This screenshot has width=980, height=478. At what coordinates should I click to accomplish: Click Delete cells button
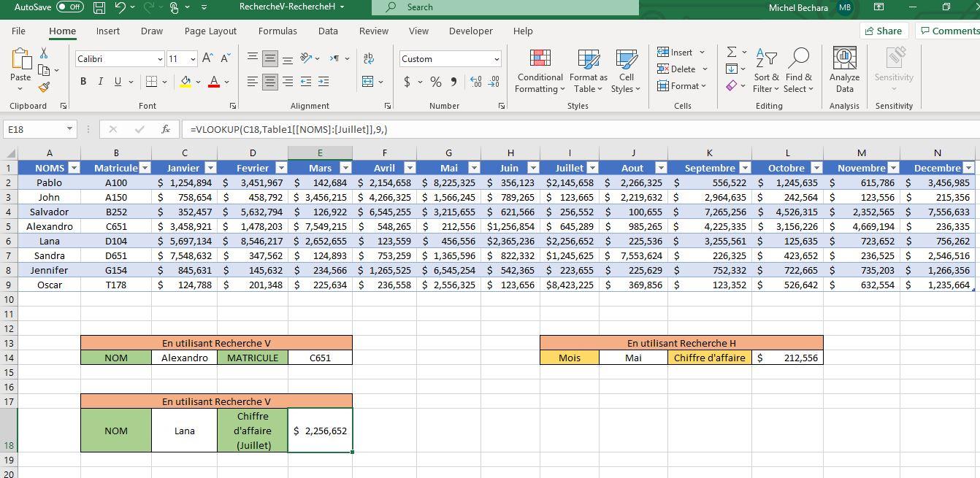pos(682,69)
